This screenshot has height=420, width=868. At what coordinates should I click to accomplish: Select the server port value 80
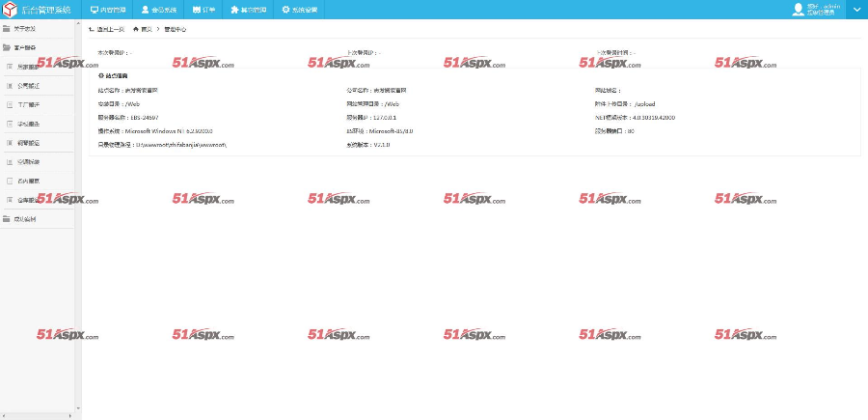pos(631,131)
